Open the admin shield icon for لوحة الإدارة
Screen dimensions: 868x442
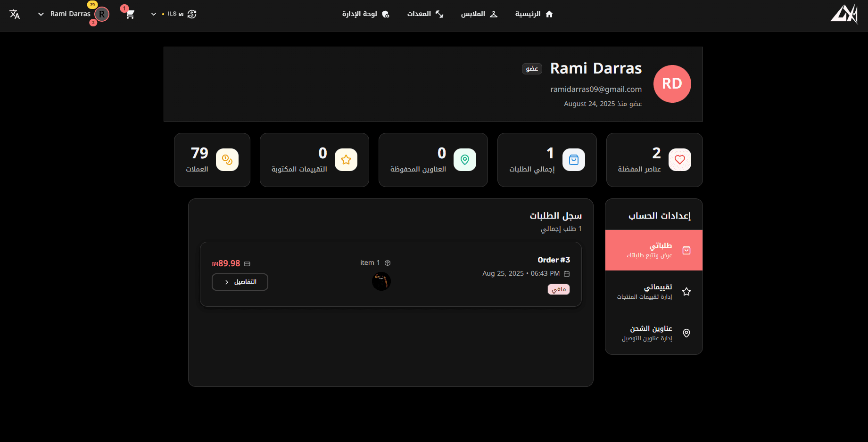point(385,14)
